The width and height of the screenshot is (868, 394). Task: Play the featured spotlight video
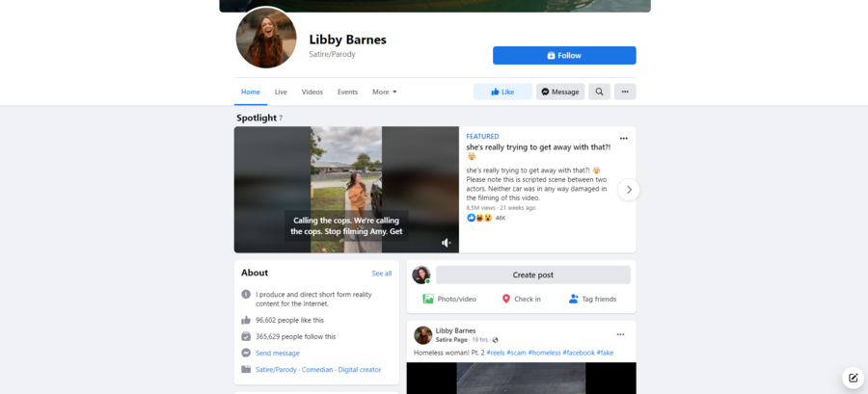click(346, 190)
